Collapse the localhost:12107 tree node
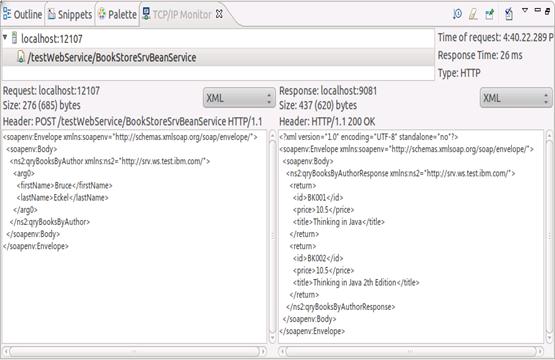555x360 pixels. point(5,37)
